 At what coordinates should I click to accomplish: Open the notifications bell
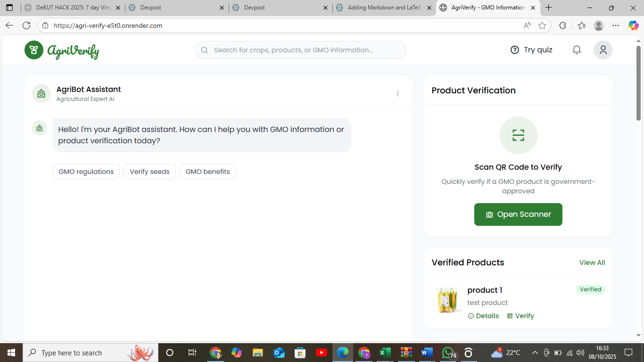[577, 50]
